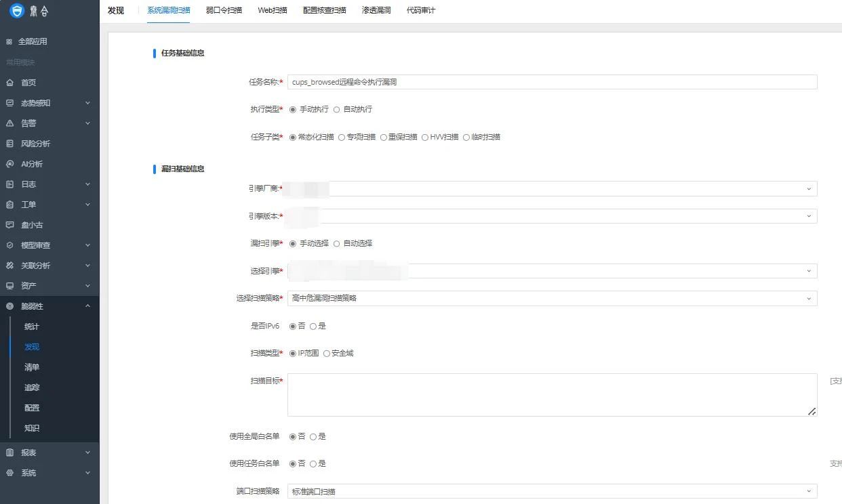
Task: Switch to the 弱口令扫描 tab
Action: (224, 11)
